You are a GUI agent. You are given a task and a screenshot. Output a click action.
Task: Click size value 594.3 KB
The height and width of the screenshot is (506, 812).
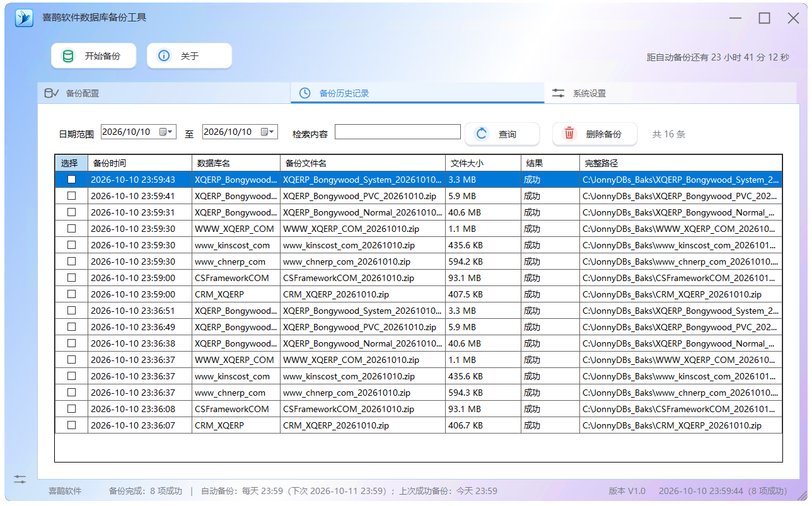click(465, 393)
